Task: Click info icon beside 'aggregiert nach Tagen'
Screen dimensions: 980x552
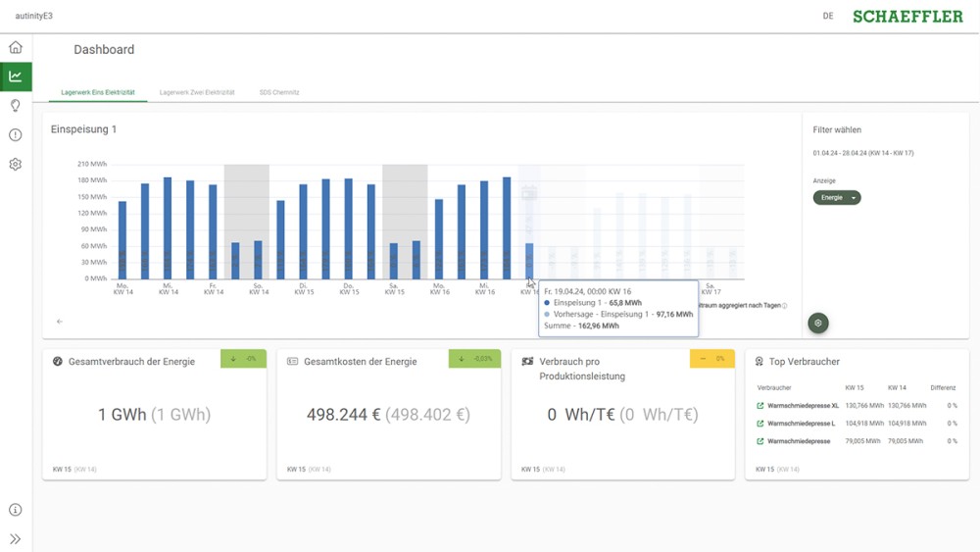Action: tap(785, 306)
